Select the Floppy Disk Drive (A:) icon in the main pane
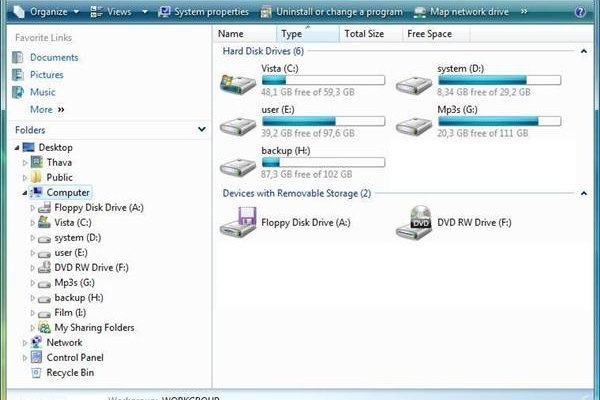 pyautogui.click(x=238, y=222)
